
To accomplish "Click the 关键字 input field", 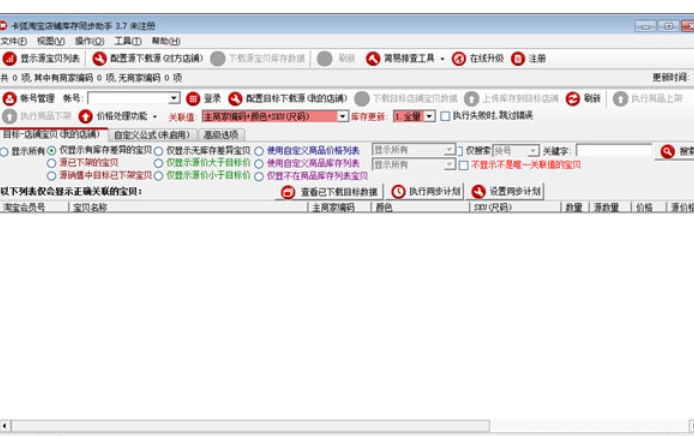I will point(614,151).
